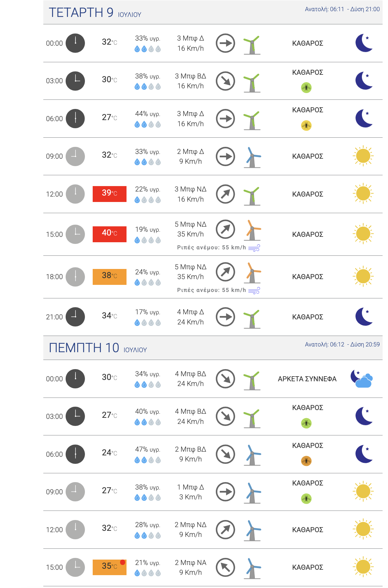
Task: Click the wind gust icon in the 15:00 row
Action: click(x=254, y=248)
